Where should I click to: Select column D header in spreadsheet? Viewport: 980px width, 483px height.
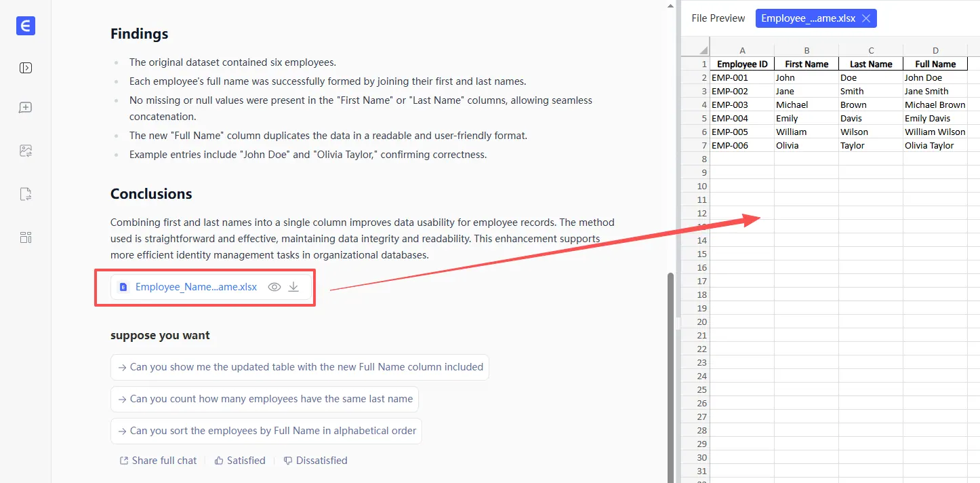tap(935, 50)
